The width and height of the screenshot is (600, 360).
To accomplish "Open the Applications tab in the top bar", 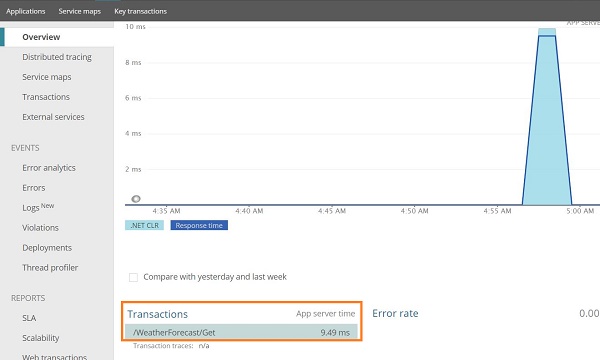I will click(26, 11).
